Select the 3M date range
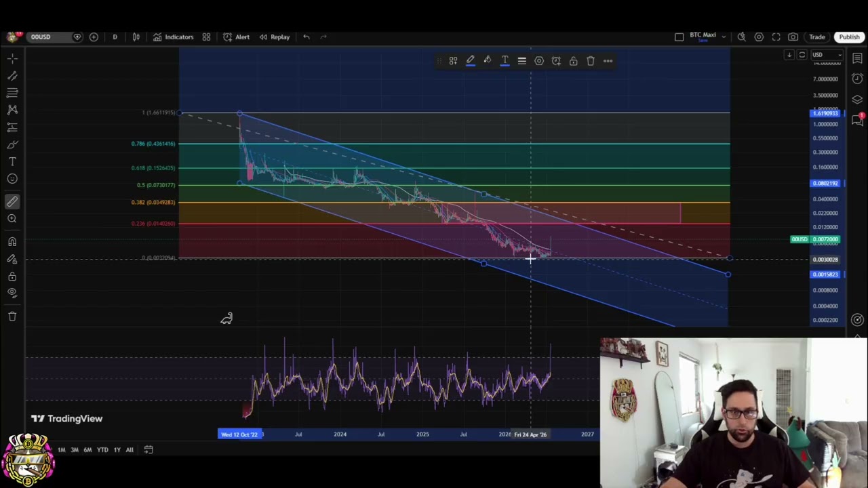This screenshot has width=868, height=488. (74, 449)
